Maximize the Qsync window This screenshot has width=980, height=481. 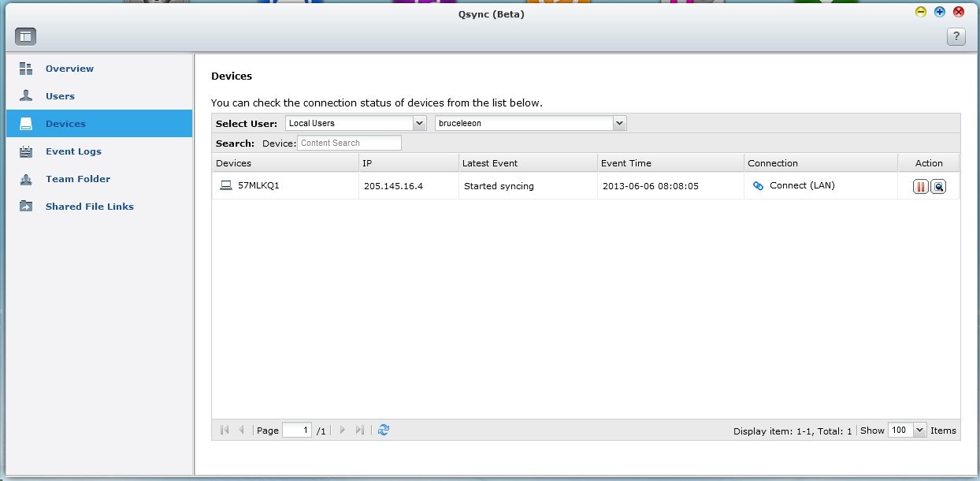click(939, 12)
